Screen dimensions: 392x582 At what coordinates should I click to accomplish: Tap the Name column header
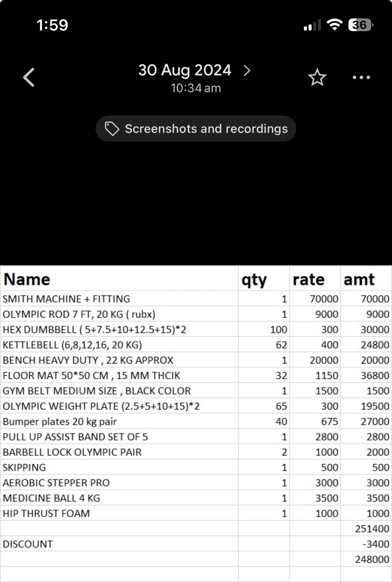point(27,279)
